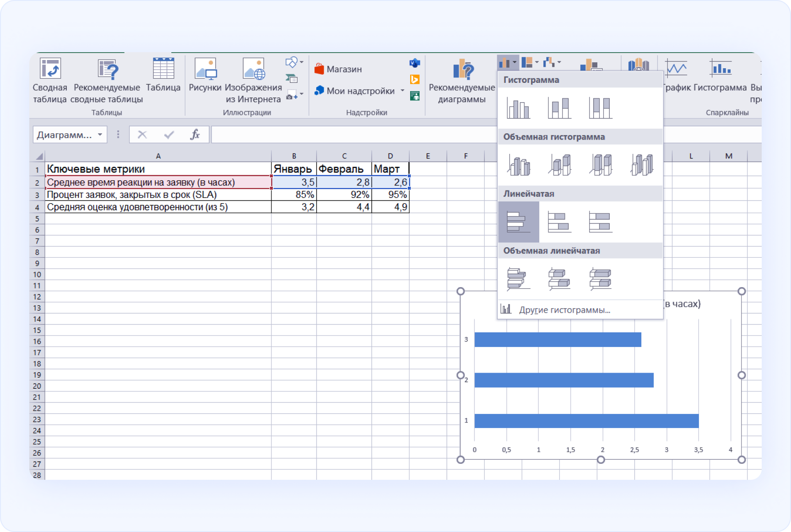Click the Рекомендуемые диаграммы button

[462, 80]
